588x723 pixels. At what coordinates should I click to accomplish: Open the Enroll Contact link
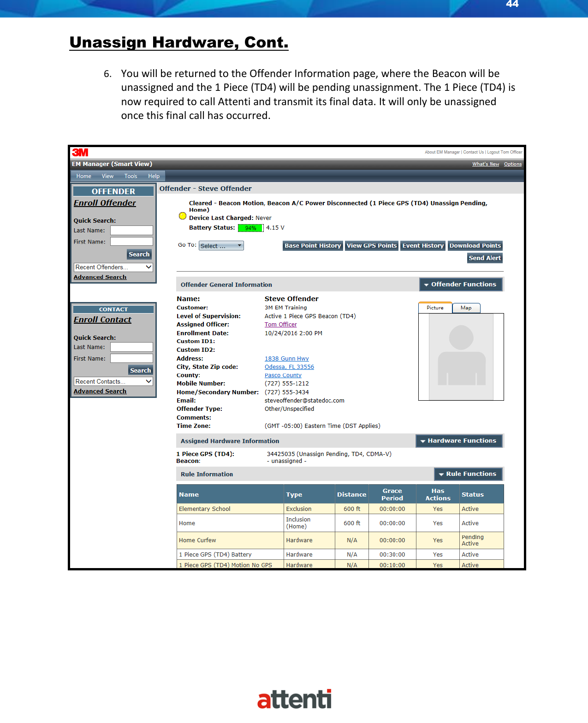[x=102, y=320]
